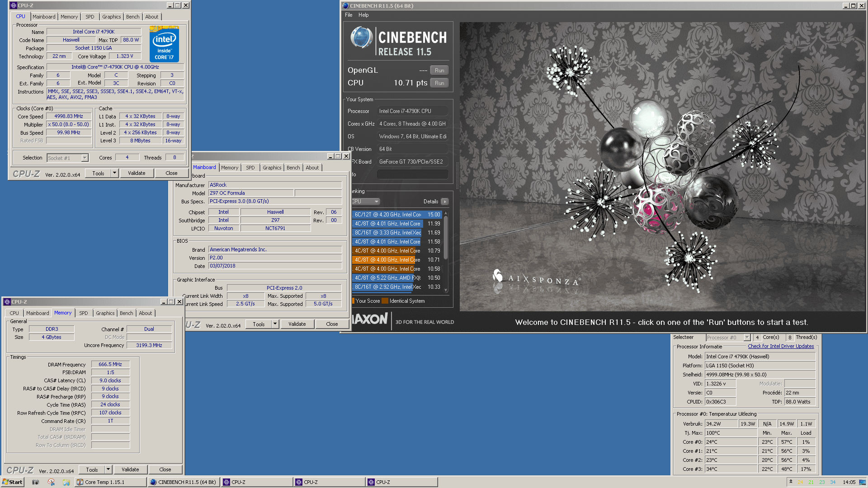The height and width of the screenshot is (488, 868).
Task: Open the Tools dropdown arrow in CPU-Z CPU window
Action: pyautogui.click(x=114, y=173)
